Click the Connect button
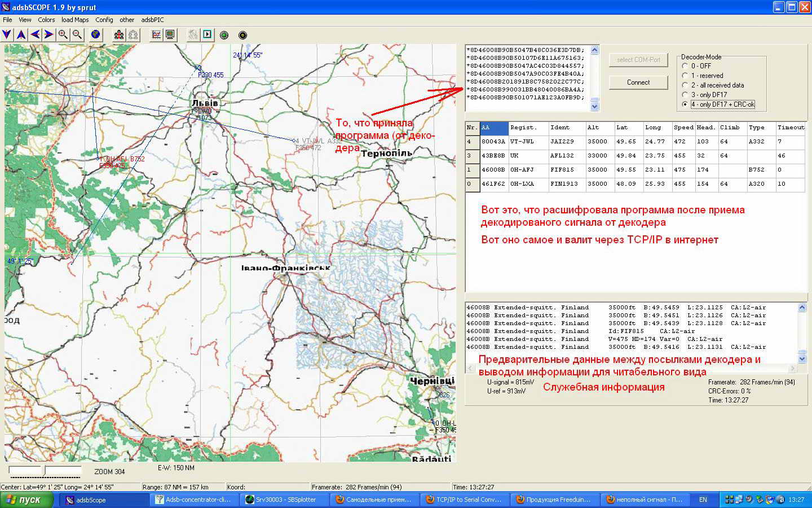Image resolution: width=812 pixels, height=508 pixels. coord(638,82)
